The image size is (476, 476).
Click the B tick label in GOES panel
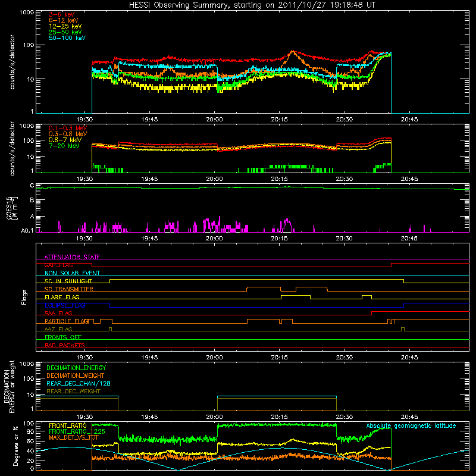[32, 201]
